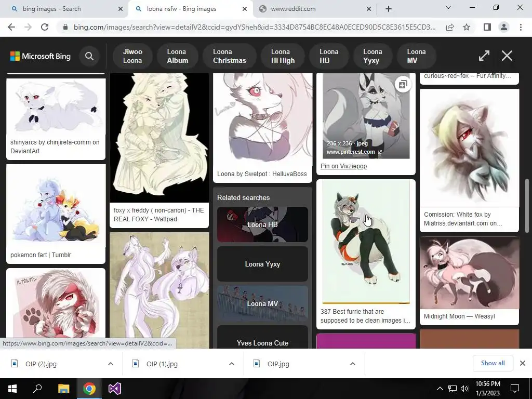The height and width of the screenshot is (399, 532).
Task: Click the address bar URL field
Action: point(255,27)
